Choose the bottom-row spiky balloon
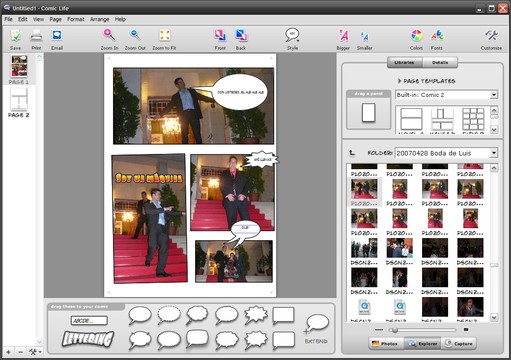The height and width of the screenshot is (360, 511). [x=255, y=340]
